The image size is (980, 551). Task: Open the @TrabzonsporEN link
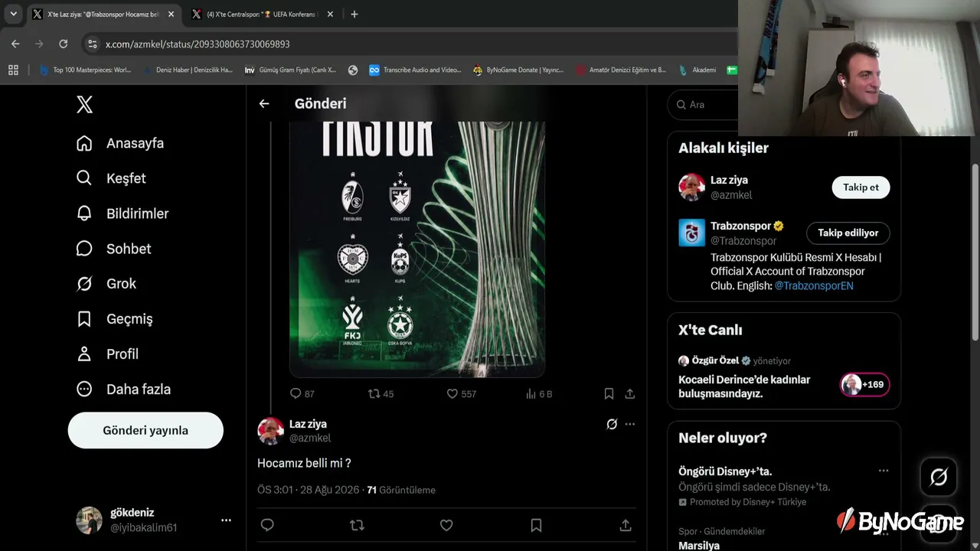click(x=814, y=285)
